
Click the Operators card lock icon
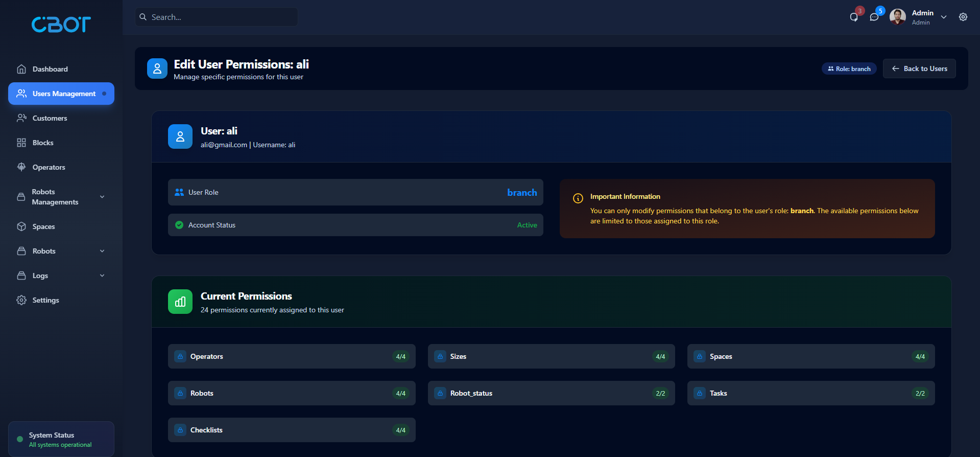coord(180,356)
